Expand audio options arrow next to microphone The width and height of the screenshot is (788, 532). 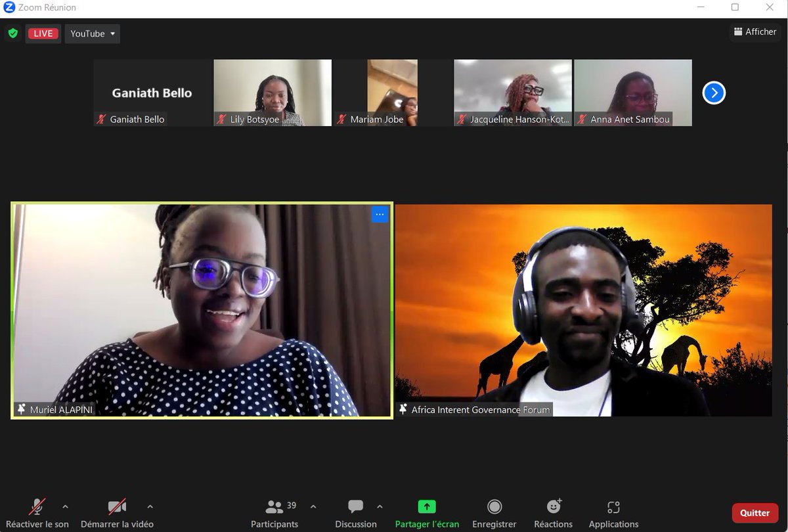65,506
